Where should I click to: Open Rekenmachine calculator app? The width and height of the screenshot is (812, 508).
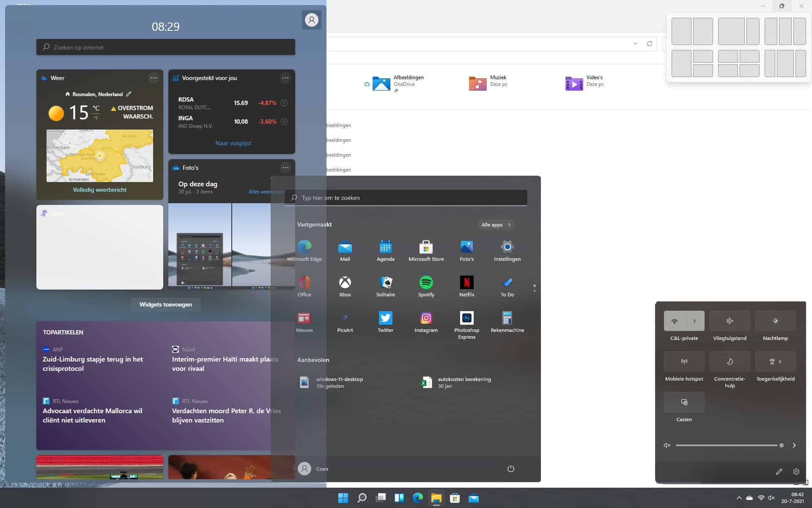tap(507, 322)
